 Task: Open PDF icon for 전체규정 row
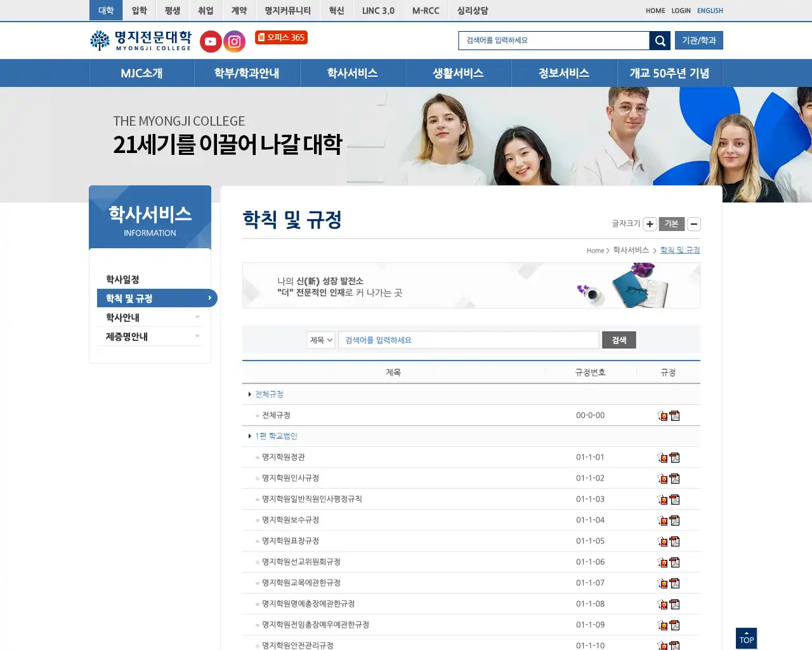[x=674, y=416]
